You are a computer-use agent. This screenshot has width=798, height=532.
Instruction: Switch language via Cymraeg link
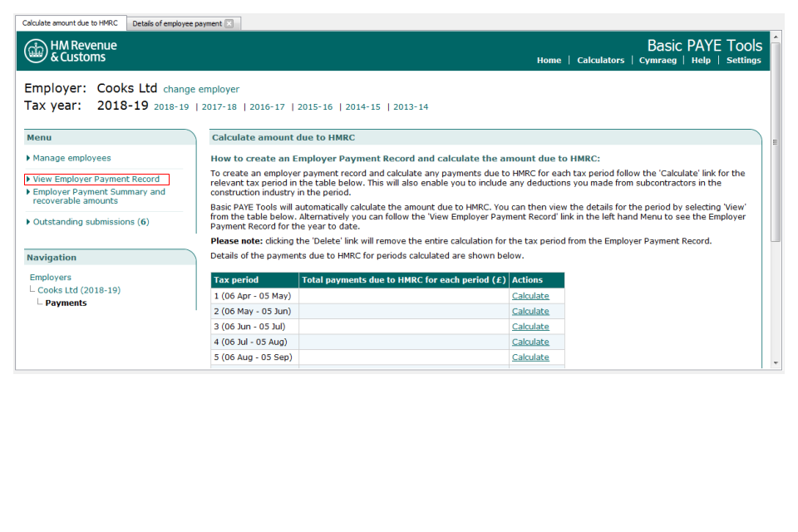coord(658,60)
